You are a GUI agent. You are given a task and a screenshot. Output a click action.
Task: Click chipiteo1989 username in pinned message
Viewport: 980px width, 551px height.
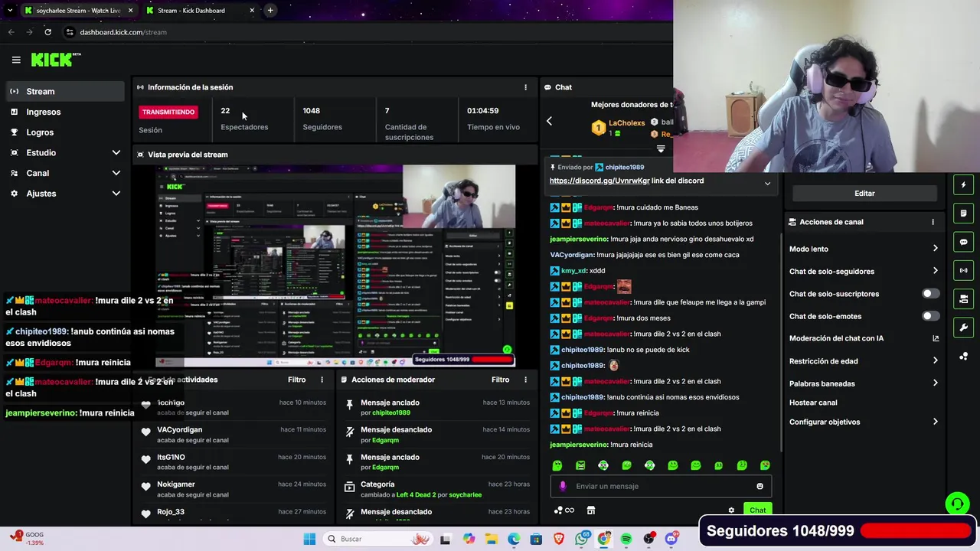point(625,167)
